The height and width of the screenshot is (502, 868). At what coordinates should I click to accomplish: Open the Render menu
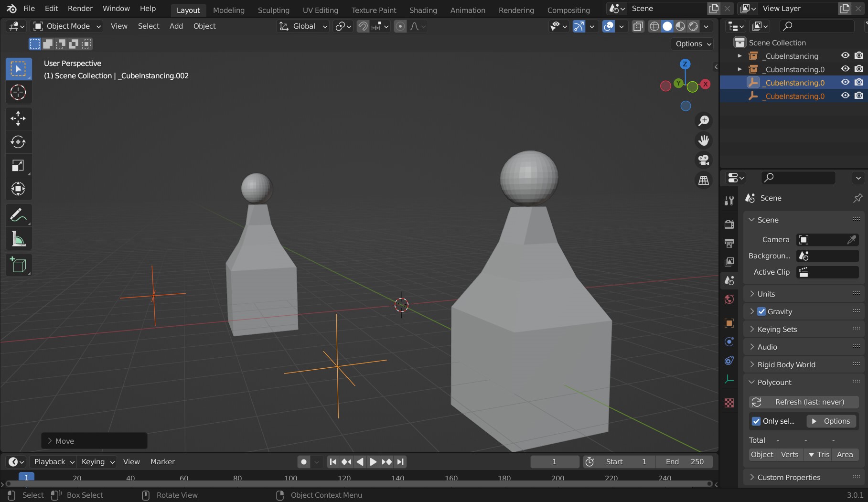click(x=80, y=8)
